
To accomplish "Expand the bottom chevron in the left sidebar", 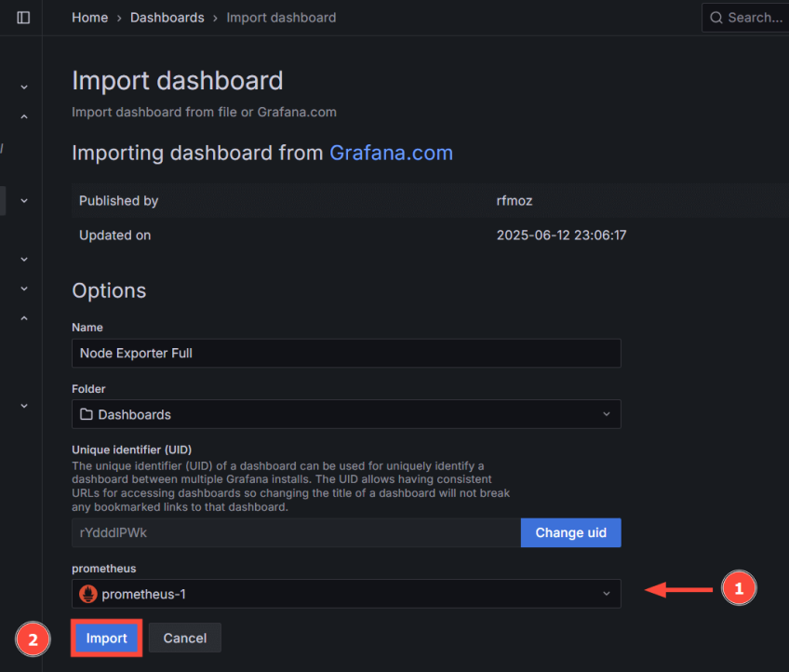I will (23, 405).
